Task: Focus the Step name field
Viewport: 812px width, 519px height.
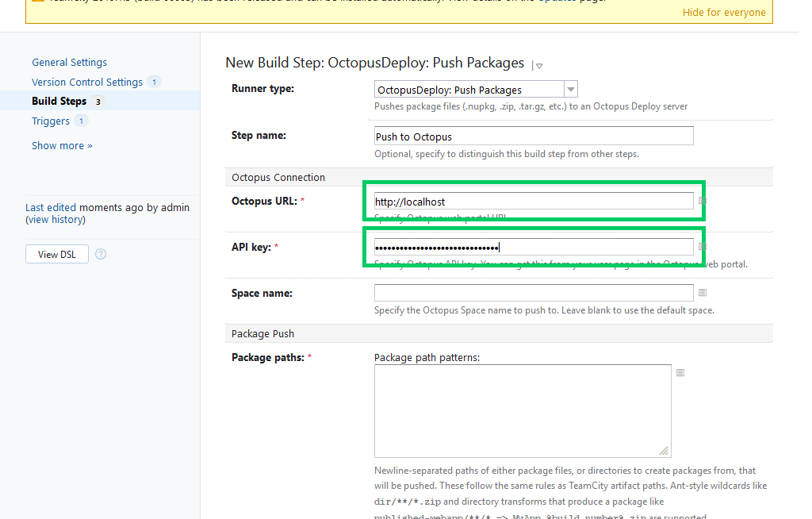Action: click(x=534, y=136)
